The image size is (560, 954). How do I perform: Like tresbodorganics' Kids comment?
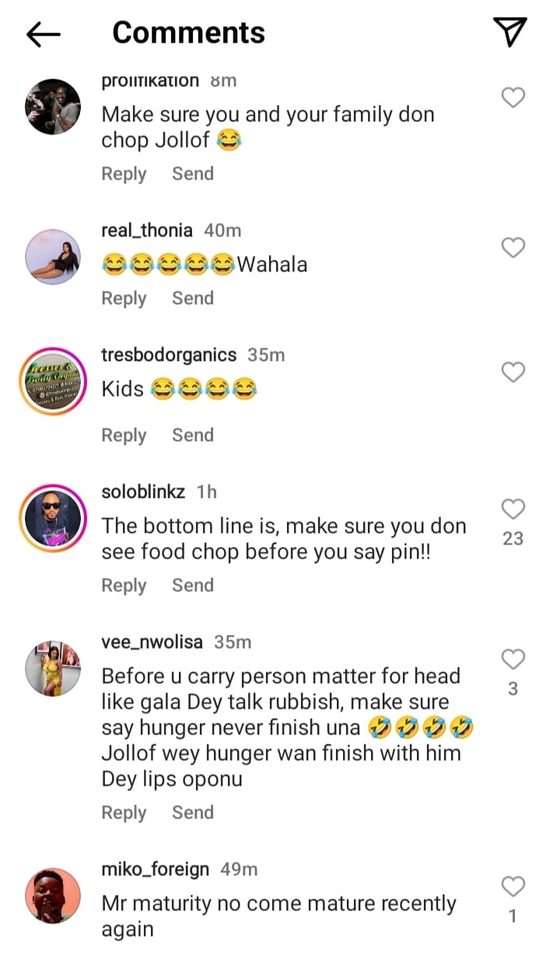513,373
